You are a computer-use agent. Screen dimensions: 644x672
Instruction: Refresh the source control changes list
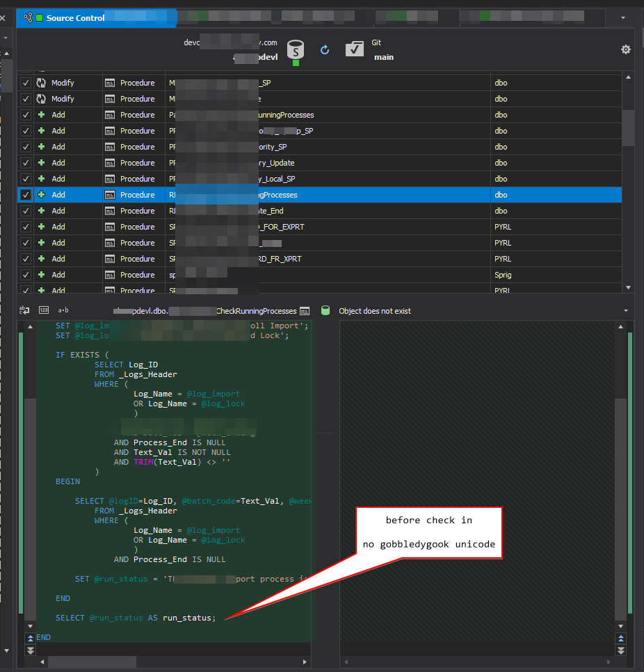[x=325, y=50]
